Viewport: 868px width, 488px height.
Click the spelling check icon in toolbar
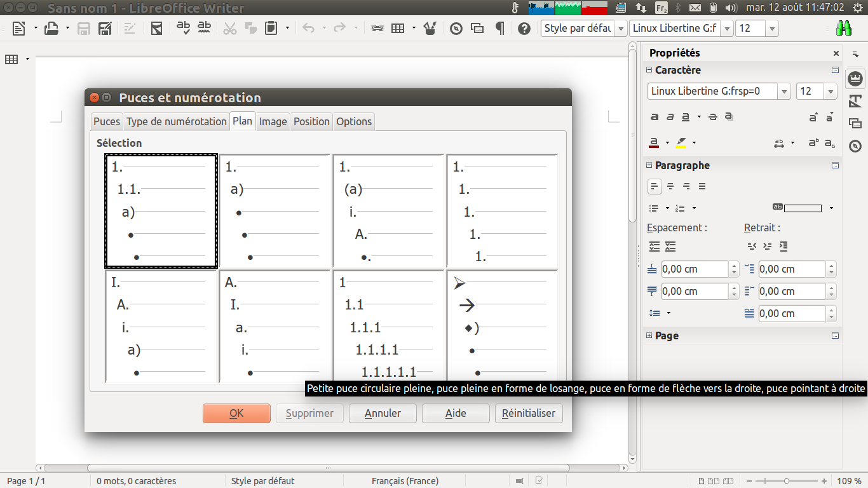pos(184,28)
